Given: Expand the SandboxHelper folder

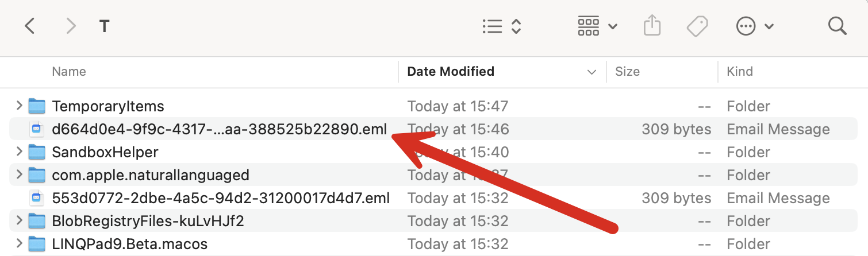Looking at the screenshot, I should (x=19, y=152).
